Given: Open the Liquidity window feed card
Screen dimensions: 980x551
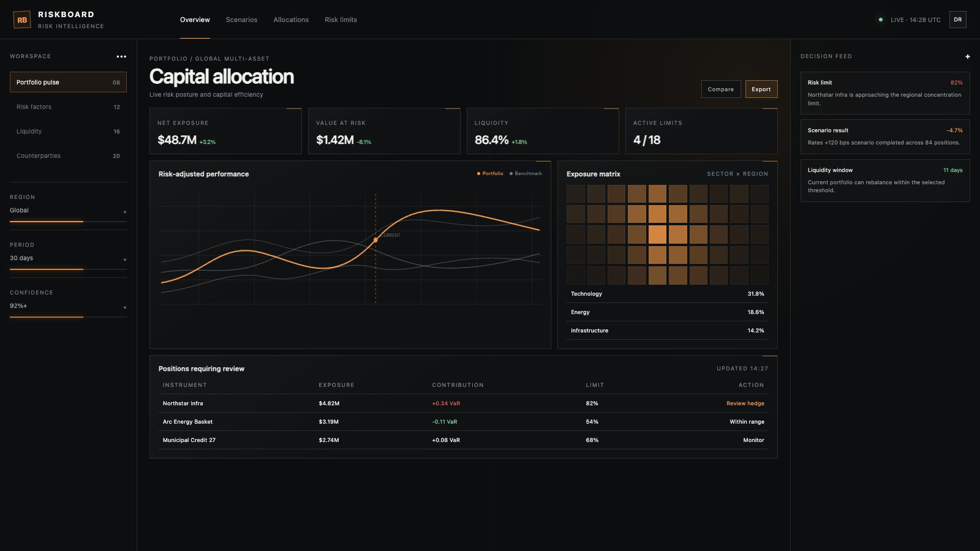Looking at the screenshot, I should coord(885,181).
